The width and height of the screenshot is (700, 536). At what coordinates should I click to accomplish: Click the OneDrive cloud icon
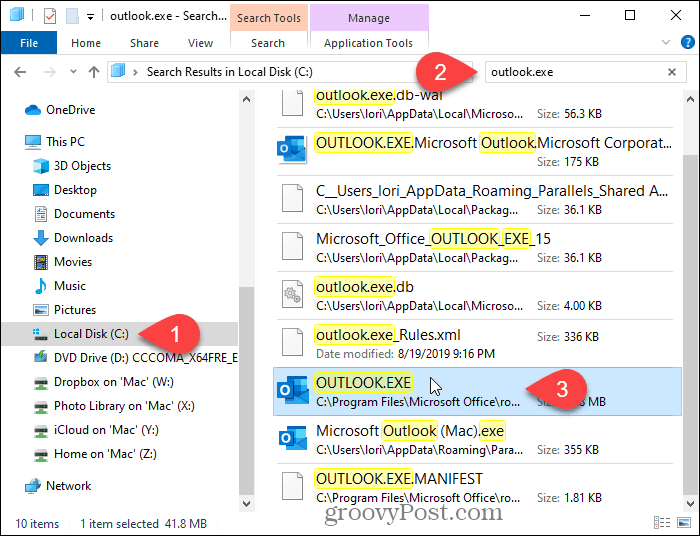33,110
